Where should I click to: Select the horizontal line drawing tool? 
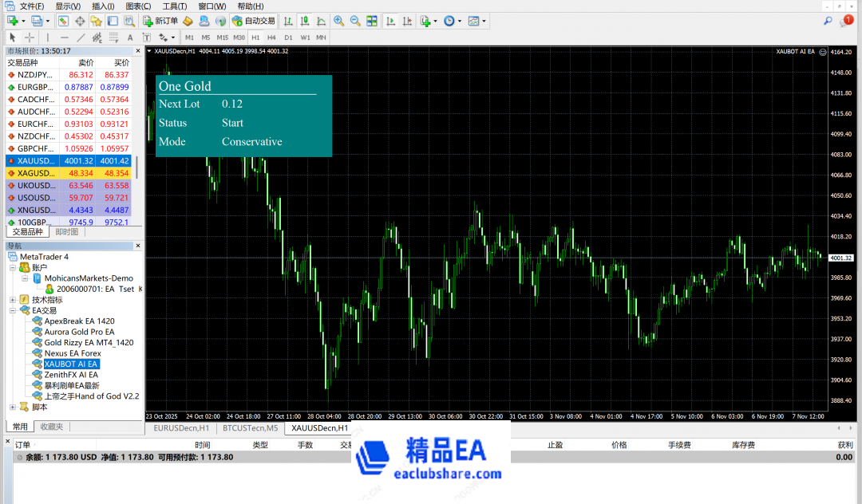(x=64, y=37)
